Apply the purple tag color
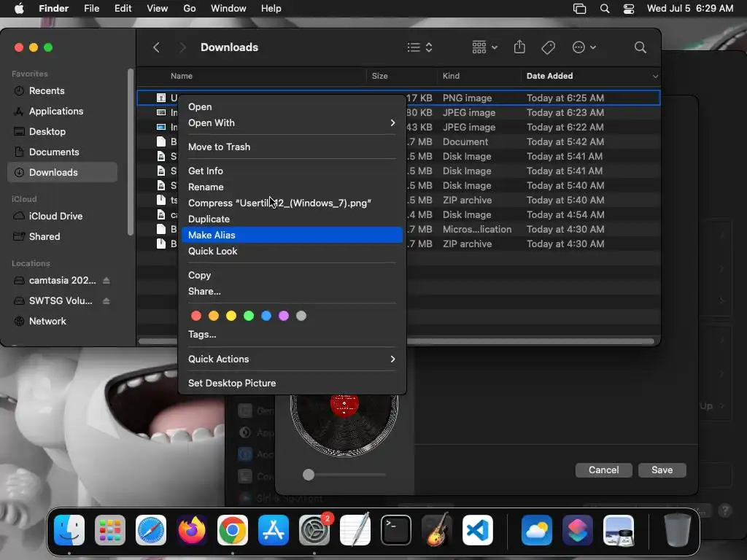 click(x=284, y=316)
